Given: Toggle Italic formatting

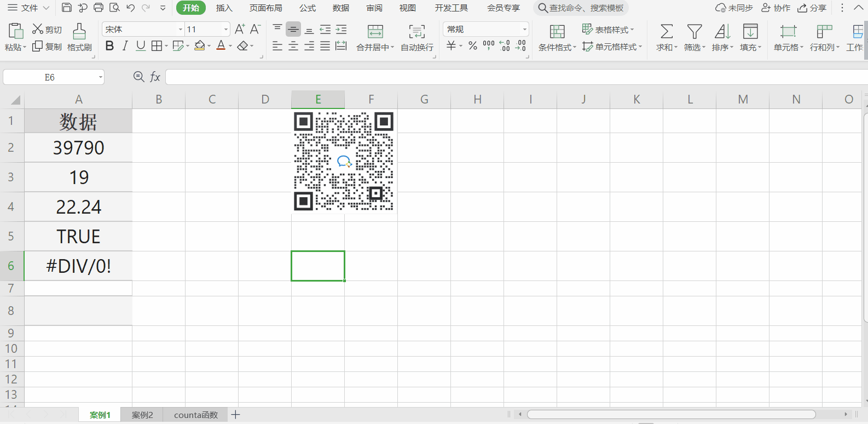Looking at the screenshot, I should [x=125, y=46].
